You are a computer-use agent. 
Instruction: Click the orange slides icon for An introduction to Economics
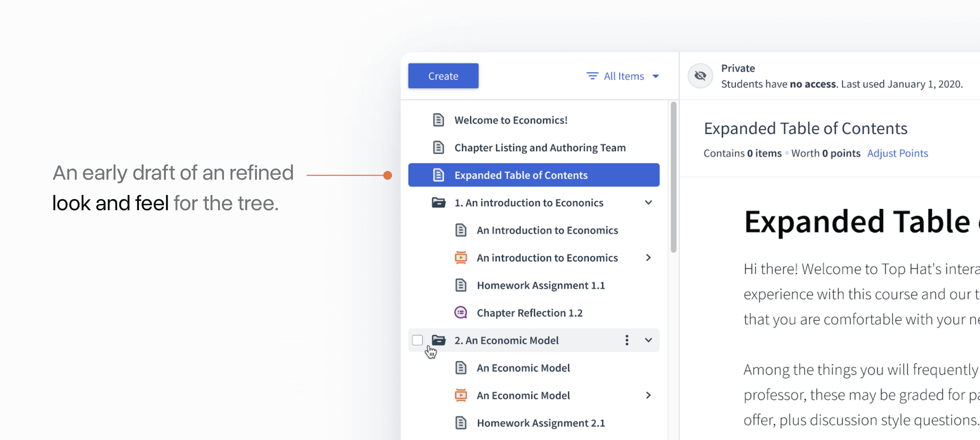(x=460, y=257)
